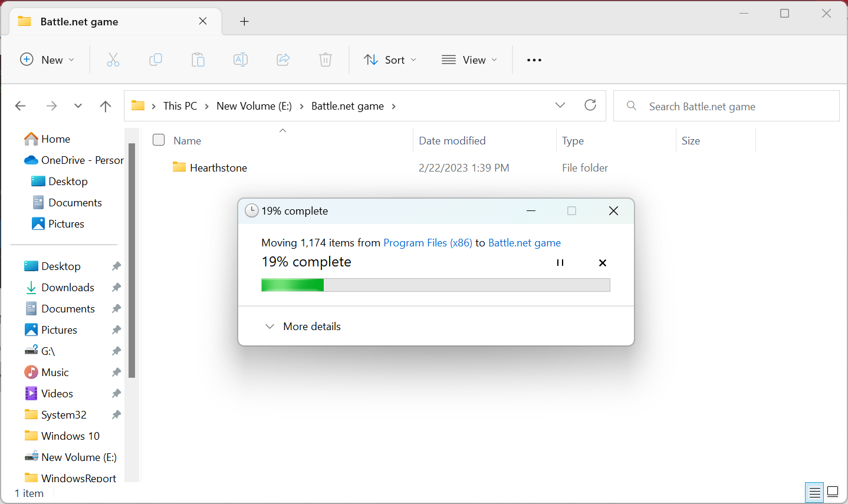848x504 pixels.
Task: Open Documents under OneDrive
Action: [67, 203]
